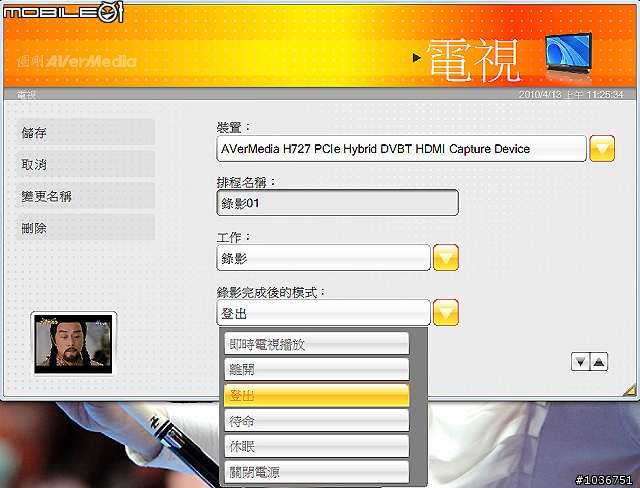Screen dimensions: 640x488
Task: Select the AVerMedia H727 device combo box
Action: point(402,149)
